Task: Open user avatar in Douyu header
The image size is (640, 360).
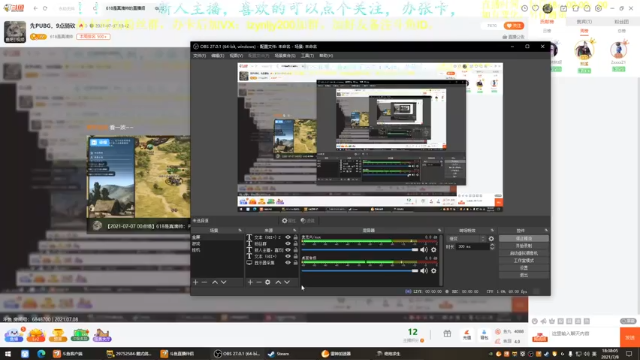Action: (x=548, y=8)
